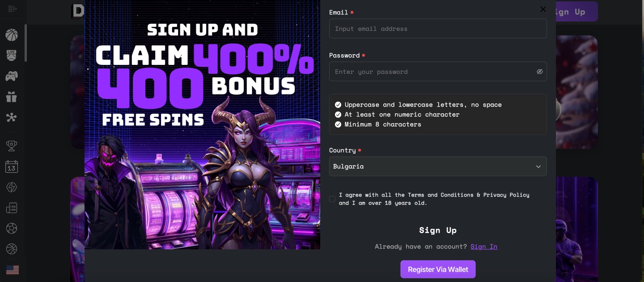This screenshot has width=644, height=282.
Task: Toggle password visibility eye icon
Action: point(540,72)
